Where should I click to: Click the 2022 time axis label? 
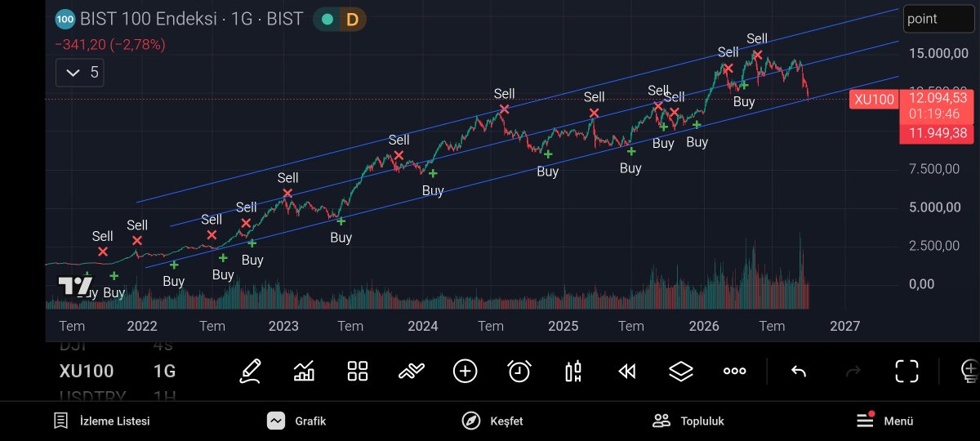point(142,327)
